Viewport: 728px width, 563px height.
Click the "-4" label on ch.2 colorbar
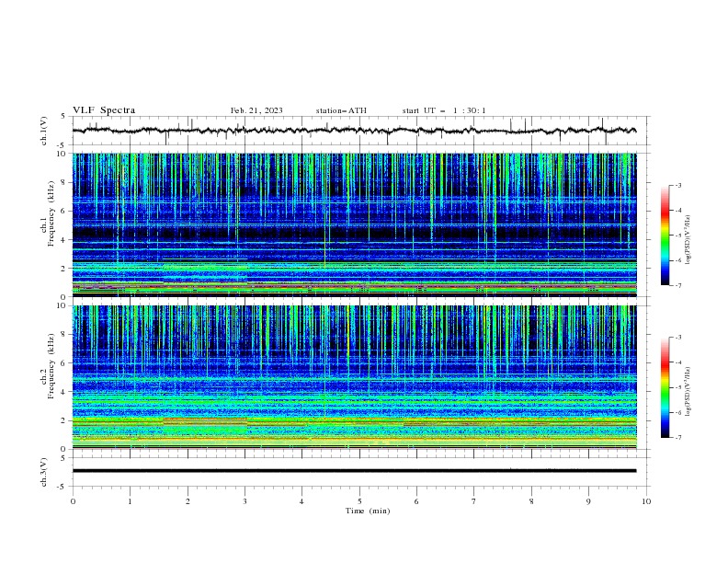tap(678, 362)
